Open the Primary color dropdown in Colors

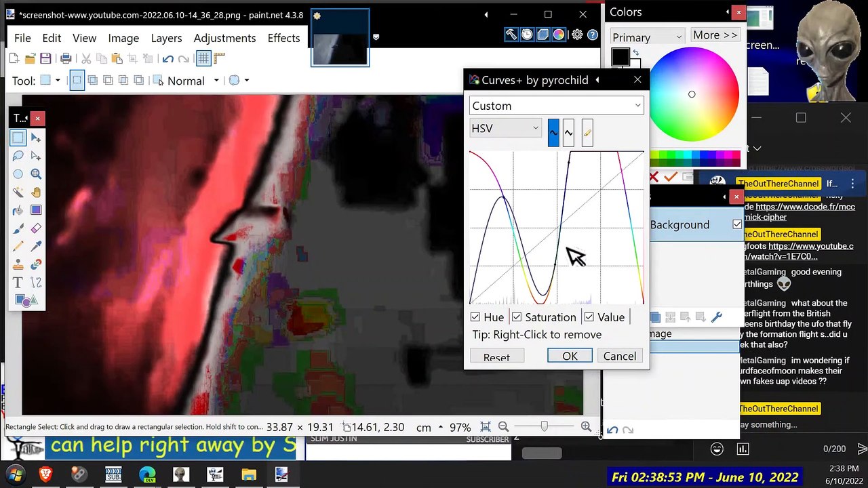point(647,37)
